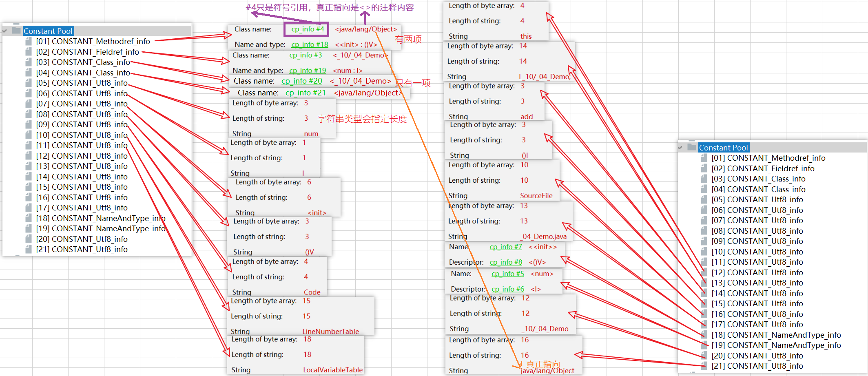Follow the cp_info #4 link
The width and height of the screenshot is (868, 376).
click(x=308, y=29)
